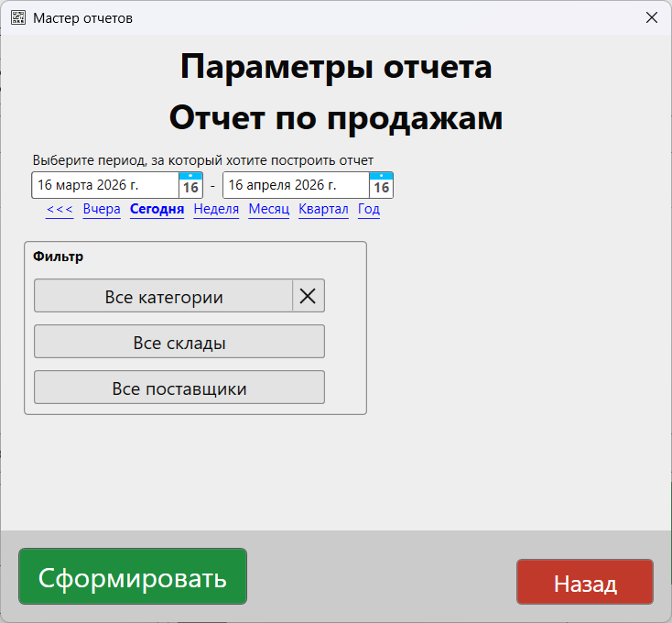Click the start date field 16 марта 2026
The image size is (672, 623).
pyautogui.click(x=104, y=186)
